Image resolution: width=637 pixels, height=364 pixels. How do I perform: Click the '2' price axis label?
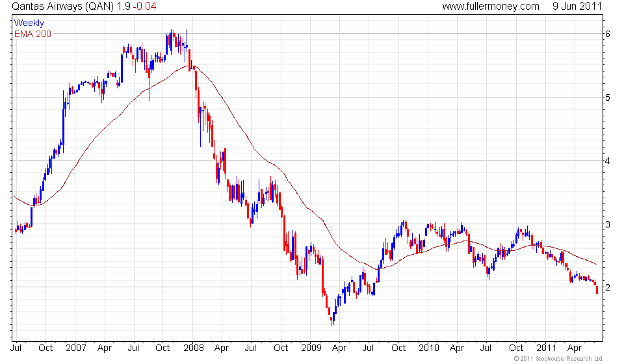click(608, 287)
